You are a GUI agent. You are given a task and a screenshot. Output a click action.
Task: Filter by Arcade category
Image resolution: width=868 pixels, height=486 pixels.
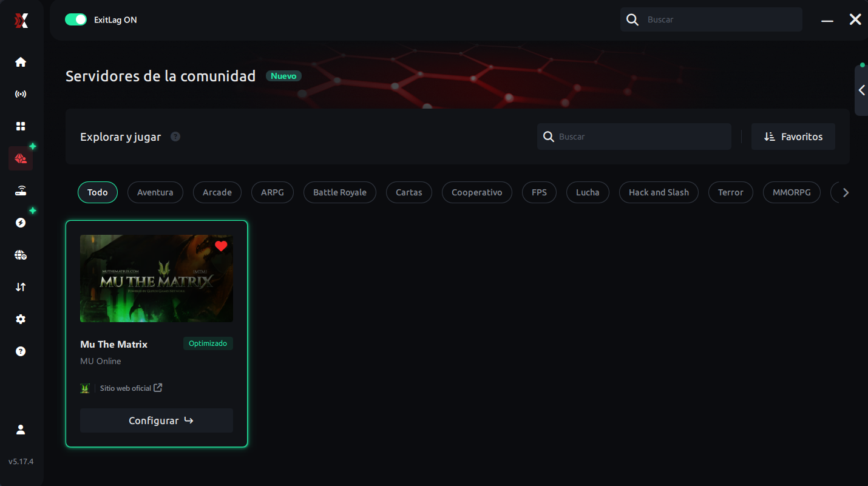tap(217, 192)
